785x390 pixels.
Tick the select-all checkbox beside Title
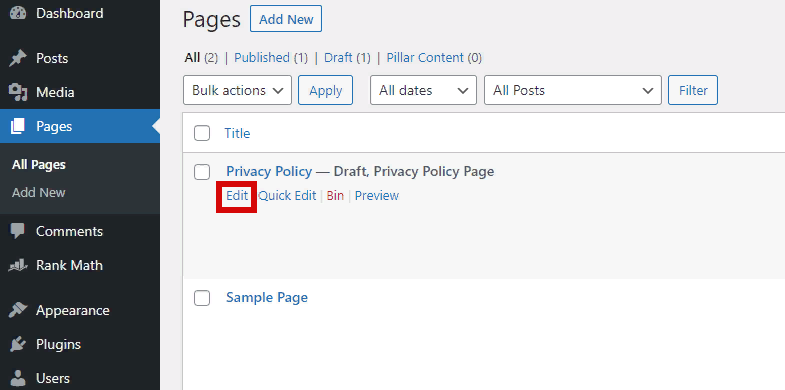coord(202,133)
